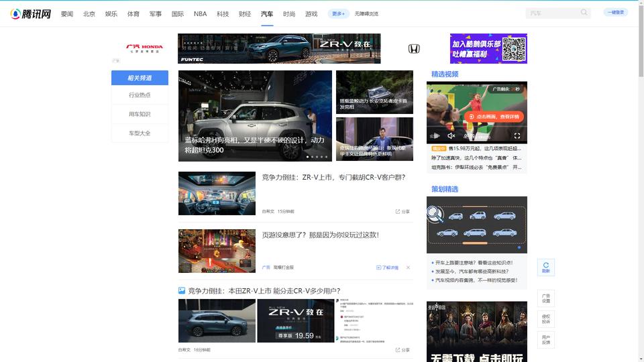Open video link 除了加速真快

tap(476, 158)
